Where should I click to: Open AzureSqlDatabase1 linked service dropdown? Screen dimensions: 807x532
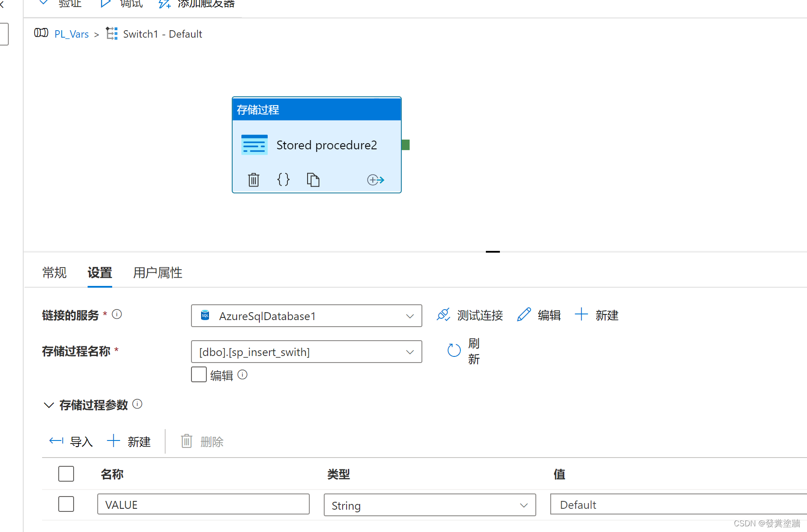pyautogui.click(x=307, y=316)
